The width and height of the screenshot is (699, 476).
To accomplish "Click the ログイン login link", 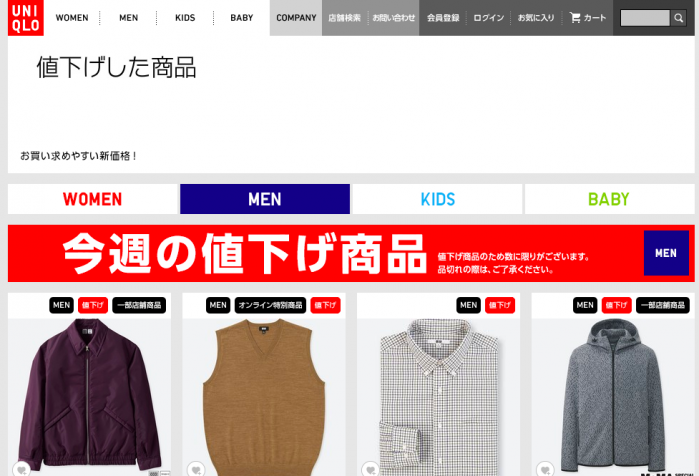I will point(488,18).
